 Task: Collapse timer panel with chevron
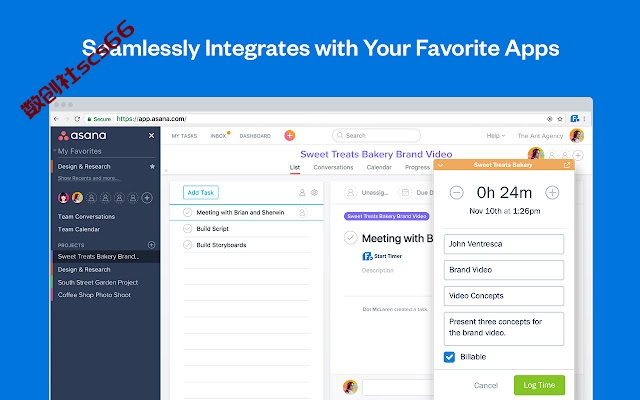click(x=440, y=165)
